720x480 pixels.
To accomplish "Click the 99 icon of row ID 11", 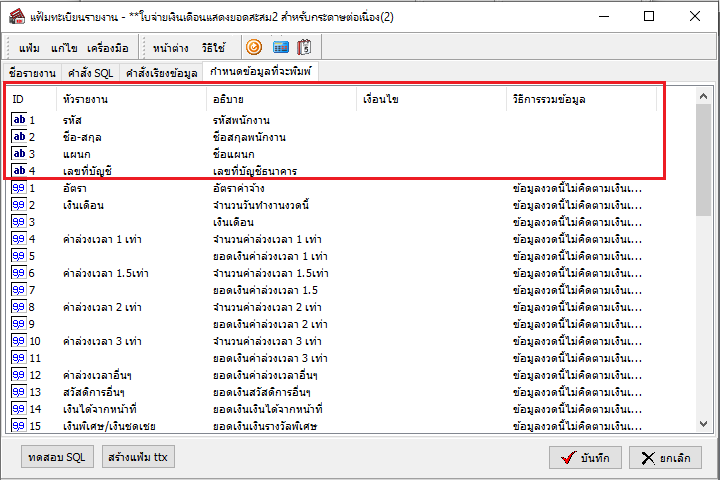I will click(x=19, y=358).
